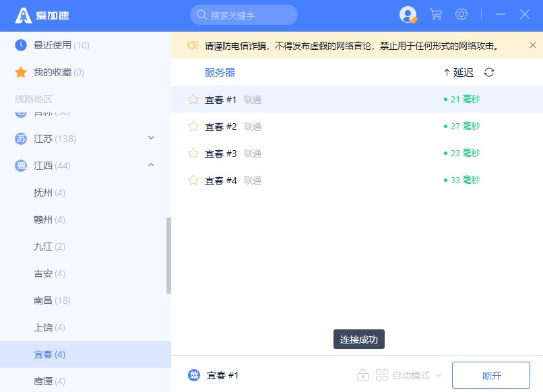543x392 pixels.
Task: Click the search magnifier icon
Action: (x=201, y=15)
